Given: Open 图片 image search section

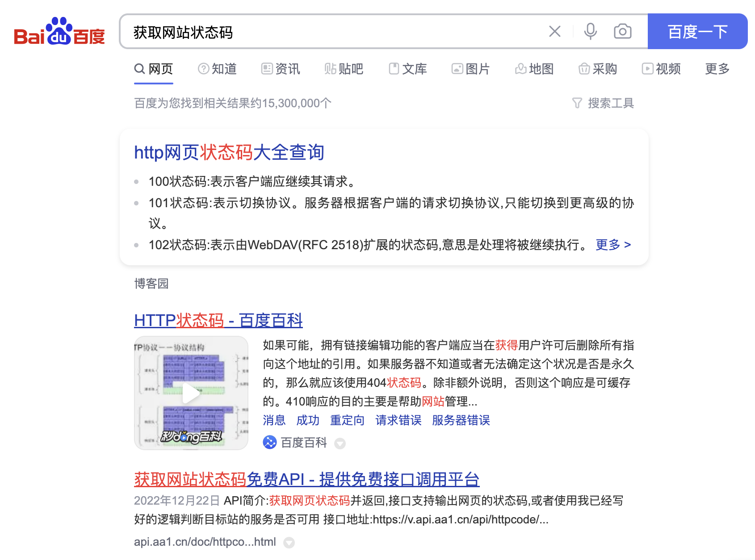Looking at the screenshot, I should pos(470,69).
